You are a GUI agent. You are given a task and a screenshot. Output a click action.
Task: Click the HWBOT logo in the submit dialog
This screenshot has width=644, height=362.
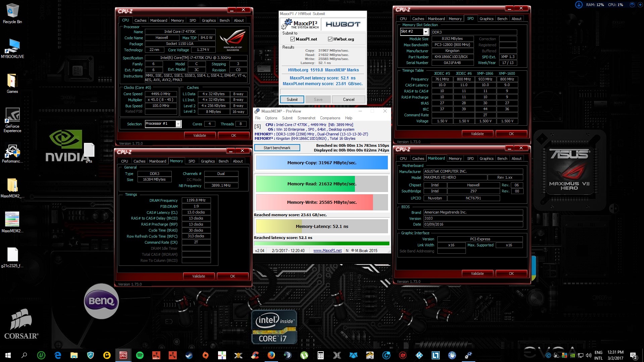343,24
